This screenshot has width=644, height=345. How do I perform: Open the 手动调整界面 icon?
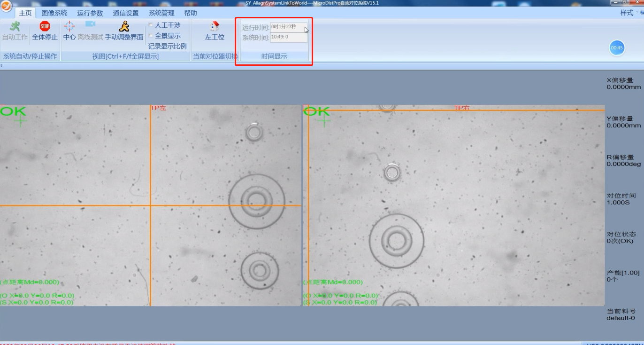124,26
